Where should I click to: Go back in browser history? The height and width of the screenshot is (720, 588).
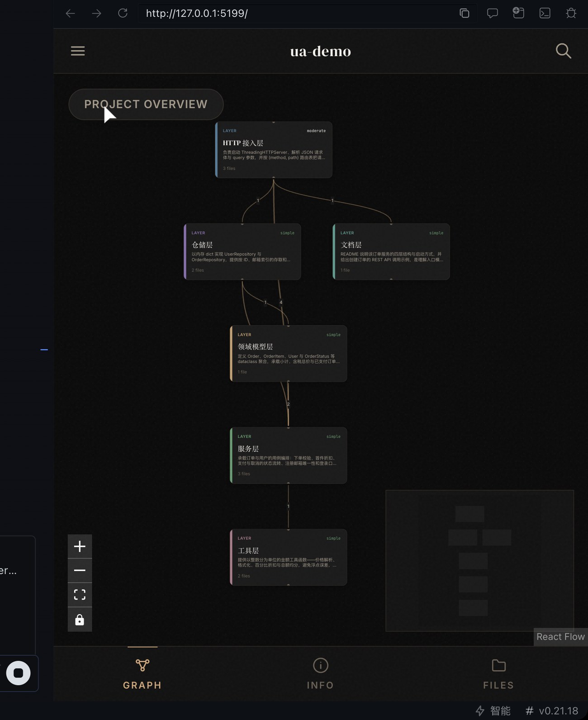70,13
